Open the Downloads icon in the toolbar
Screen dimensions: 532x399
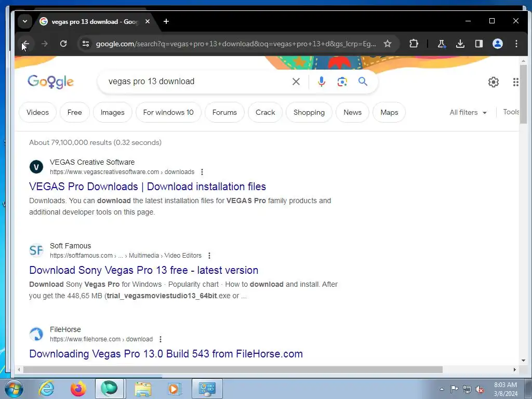[x=460, y=44]
